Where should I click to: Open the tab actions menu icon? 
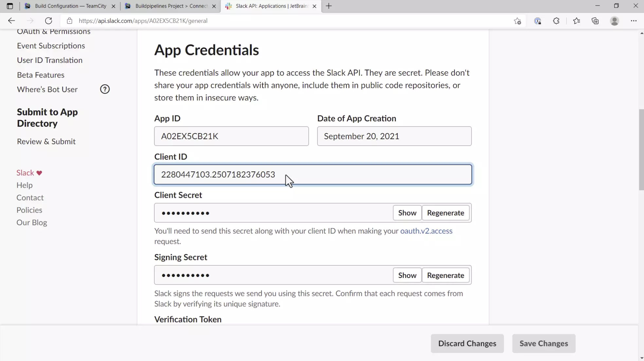click(10, 6)
